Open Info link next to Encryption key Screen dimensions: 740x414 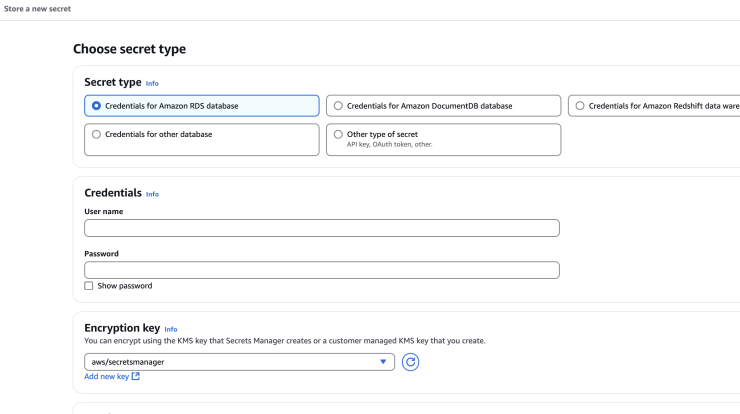tap(171, 330)
